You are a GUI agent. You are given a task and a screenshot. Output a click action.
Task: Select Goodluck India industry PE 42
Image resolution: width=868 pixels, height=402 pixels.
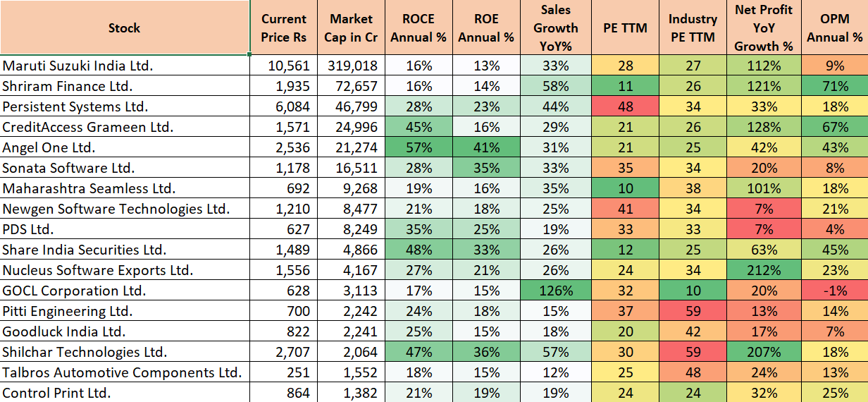pyautogui.click(x=693, y=332)
